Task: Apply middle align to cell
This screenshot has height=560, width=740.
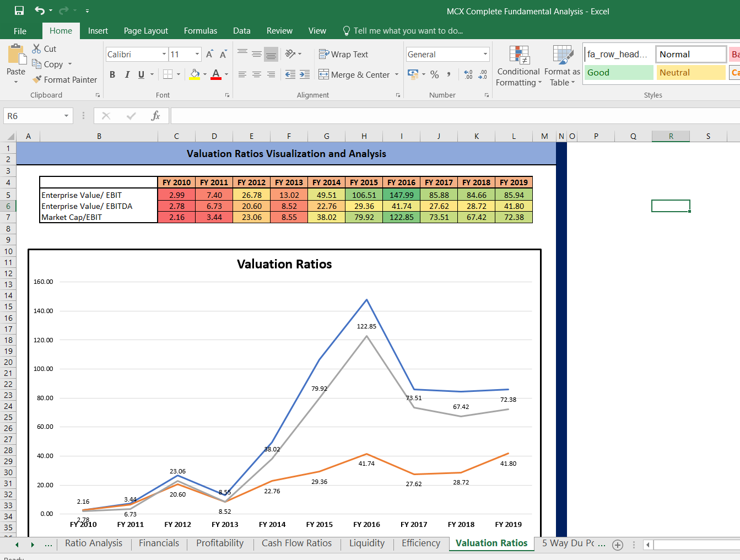Action: coord(257,53)
